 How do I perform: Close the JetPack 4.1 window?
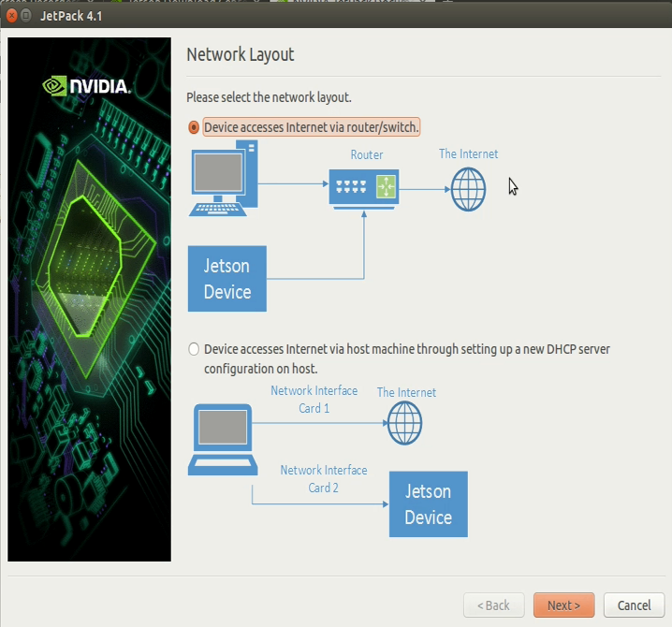[x=11, y=15]
